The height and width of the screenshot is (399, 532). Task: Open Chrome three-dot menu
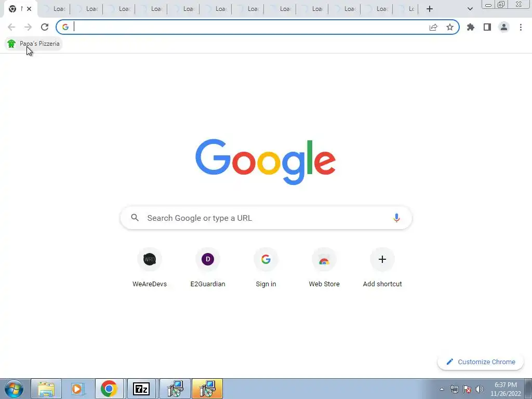(x=521, y=27)
